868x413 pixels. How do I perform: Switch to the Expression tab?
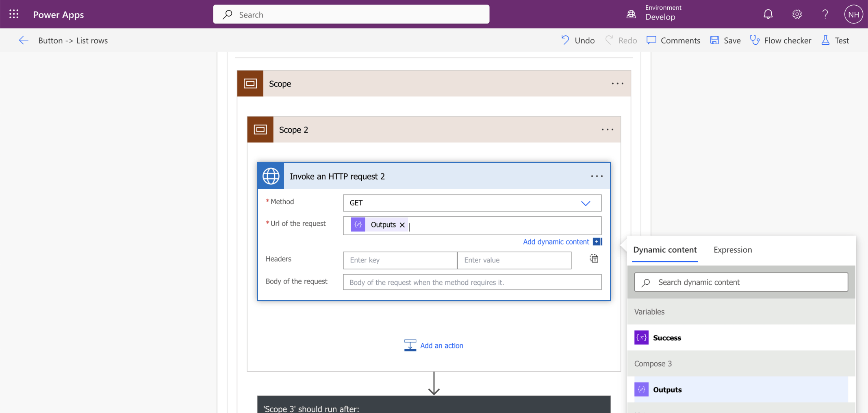[x=733, y=250]
